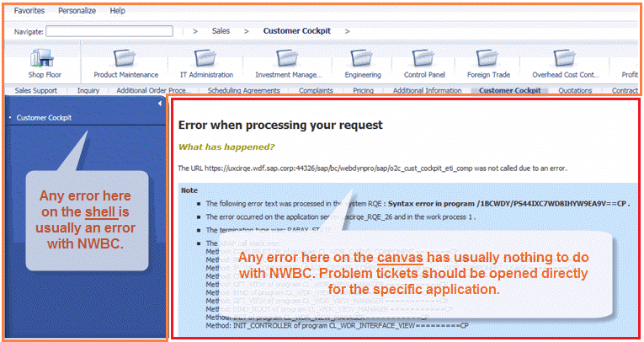Viewport: 644px width, 342px height.
Task: Select Customer Cockpit in the side panel
Action: click(44, 118)
